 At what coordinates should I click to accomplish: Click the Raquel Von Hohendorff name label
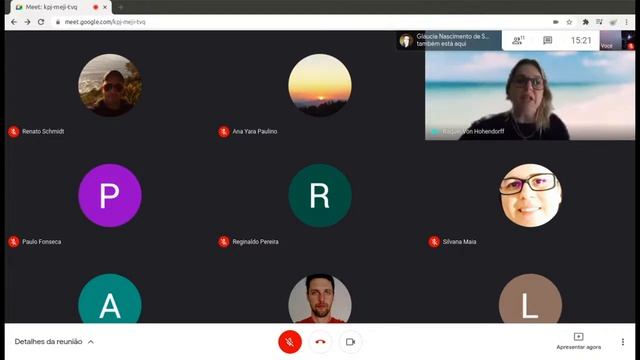(x=473, y=131)
